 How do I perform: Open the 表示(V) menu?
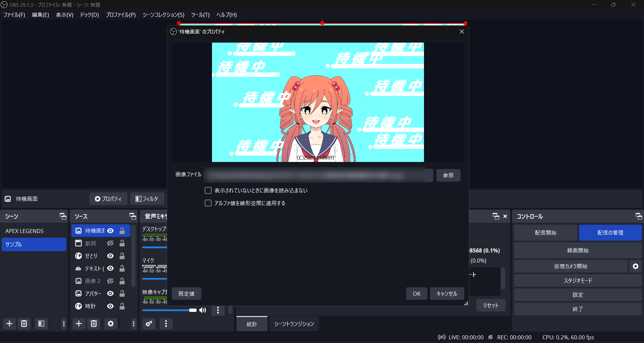[64, 15]
